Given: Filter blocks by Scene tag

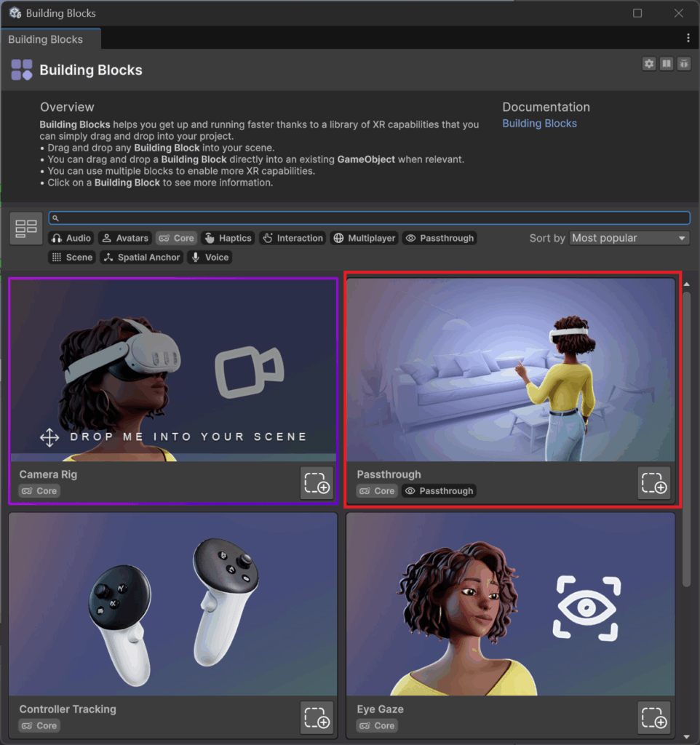Looking at the screenshot, I should [72, 257].
